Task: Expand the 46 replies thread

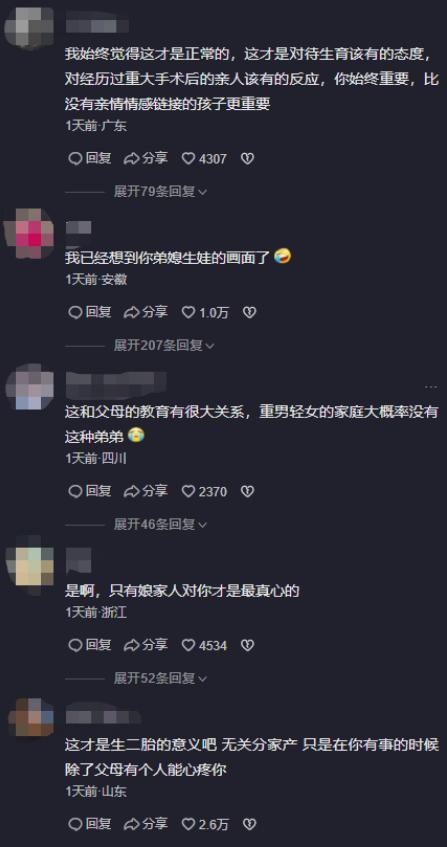Action: coord(160,524)
